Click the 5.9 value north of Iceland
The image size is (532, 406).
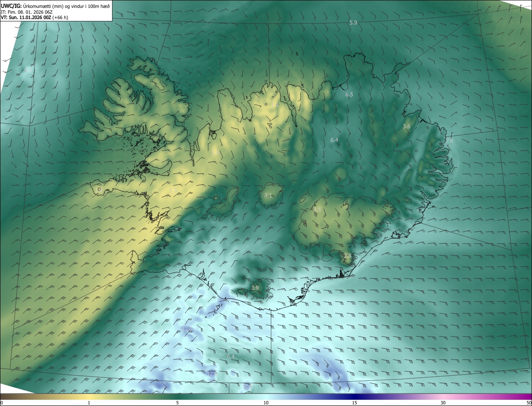[353, 23]
